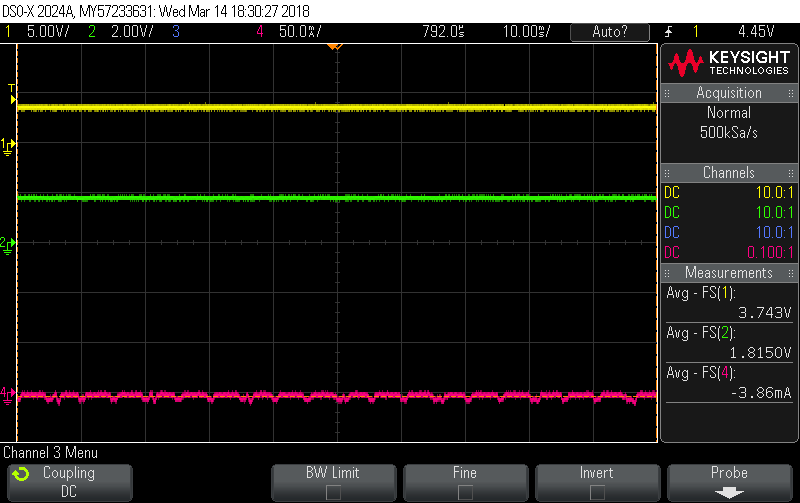Click the Avg - FS(1) measurement label
The height and width of the screenshot is (503, 800).
[701, 293]
